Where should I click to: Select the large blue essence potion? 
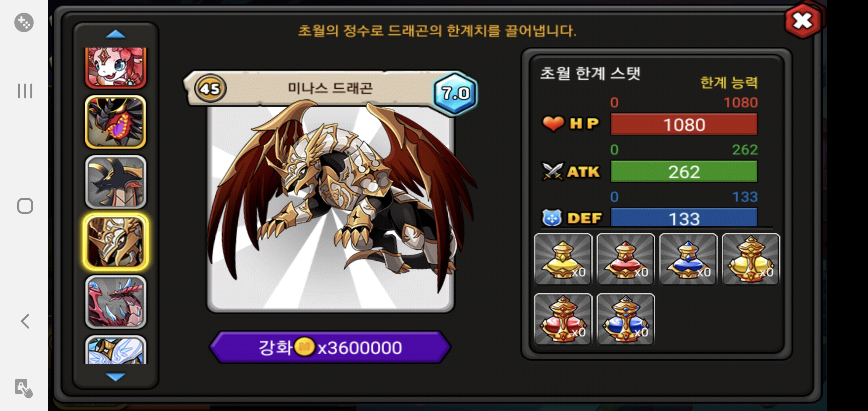coord(625,319)
